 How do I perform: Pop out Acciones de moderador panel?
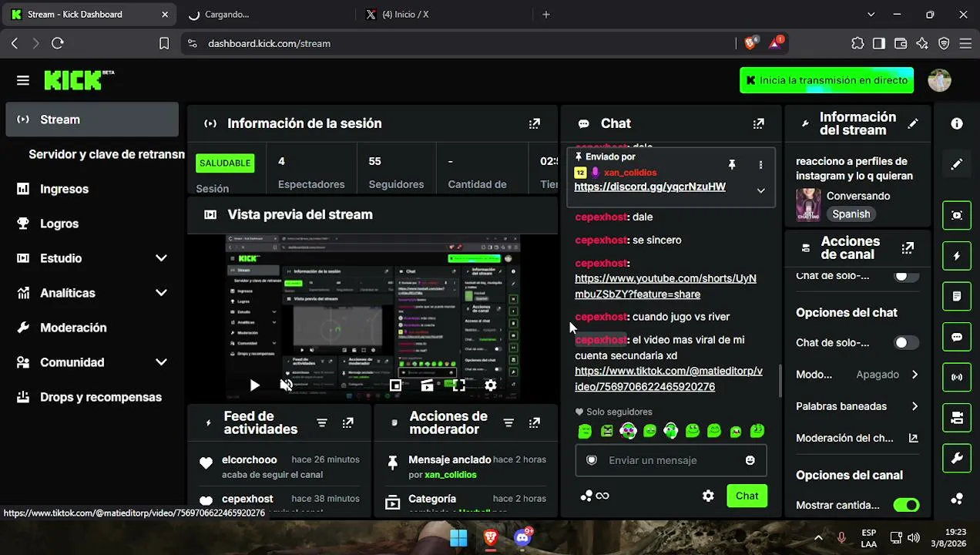pyautogui.click(x=534, y=423)
